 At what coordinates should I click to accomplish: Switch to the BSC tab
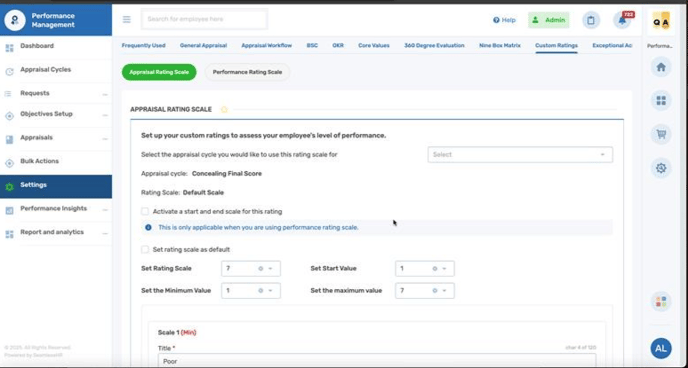[x=312, y=46]
